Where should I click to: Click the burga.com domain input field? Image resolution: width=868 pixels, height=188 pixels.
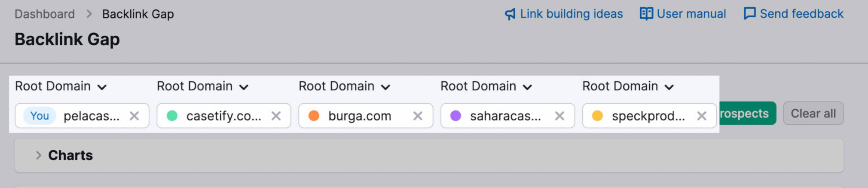click(366, 116)
